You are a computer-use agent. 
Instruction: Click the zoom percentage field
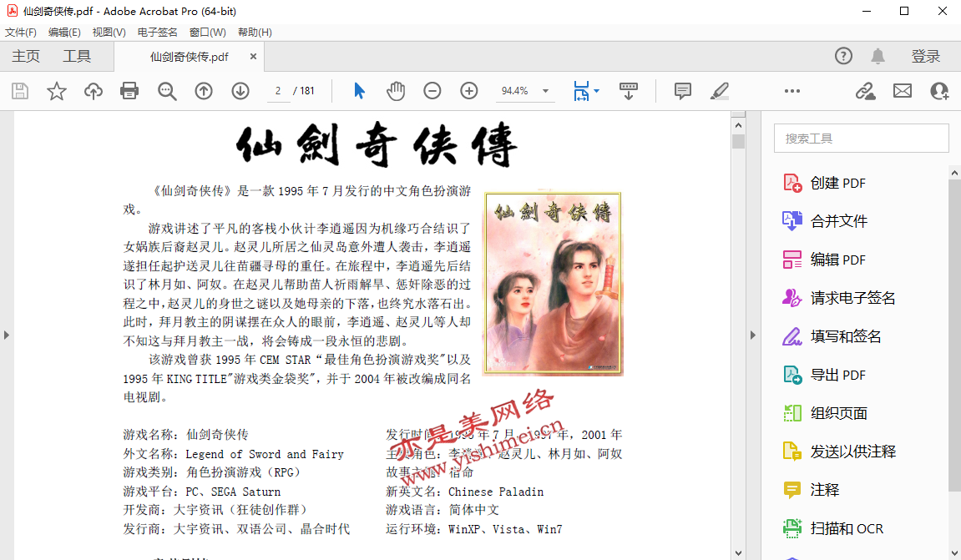[515, 91]
